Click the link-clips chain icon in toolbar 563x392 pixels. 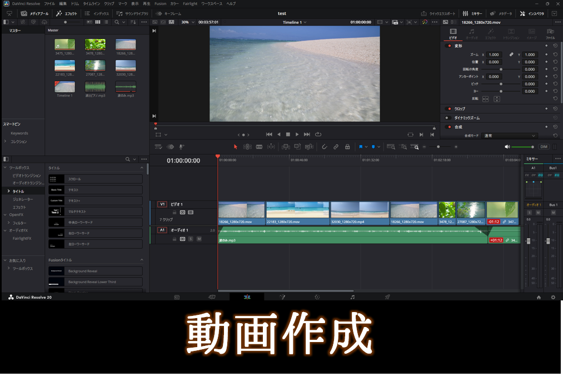point(336,147)
